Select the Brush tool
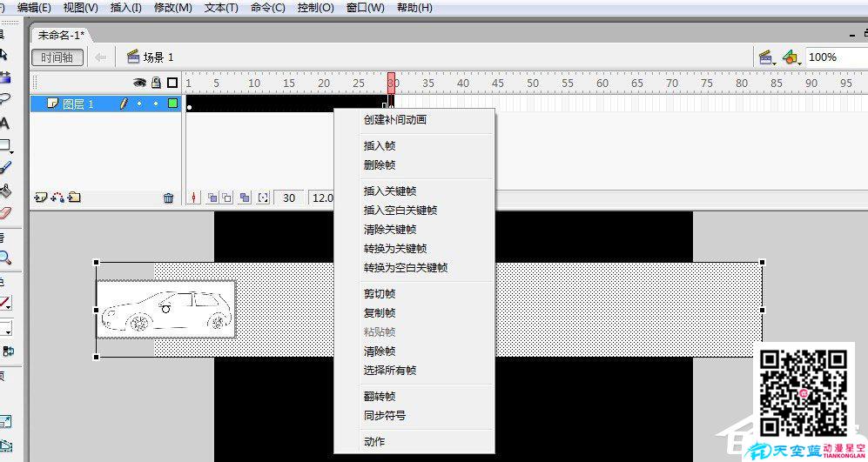The height and width of the screenshot is (462, 868). (x=5, y=166)
